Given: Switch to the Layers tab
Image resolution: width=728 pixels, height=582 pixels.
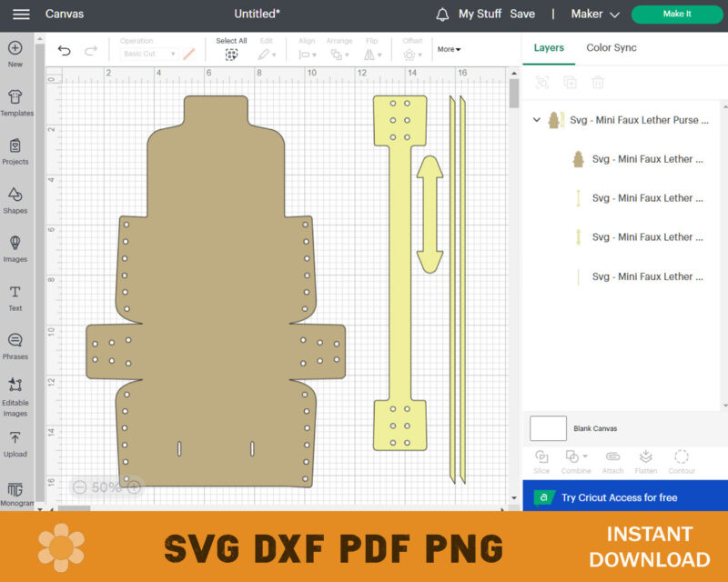Looking at the screenshot, I should click(549, 47).
